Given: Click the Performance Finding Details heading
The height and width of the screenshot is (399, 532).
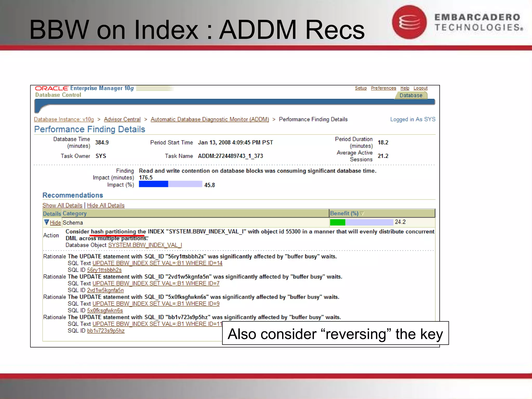Looking at the screenshot, I should tap(90, 129).
